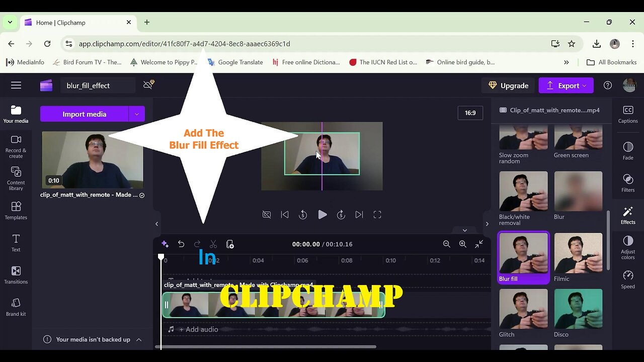Open Templates sidebar tab
Viewport: 644px width, 362px height.
coord(16,211)
